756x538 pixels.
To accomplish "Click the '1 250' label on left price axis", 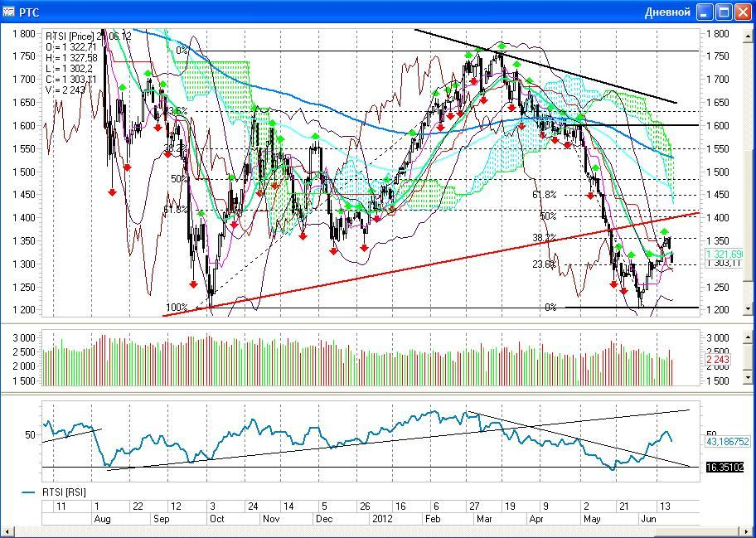I will pyautogui.click(x=24, y=288).
